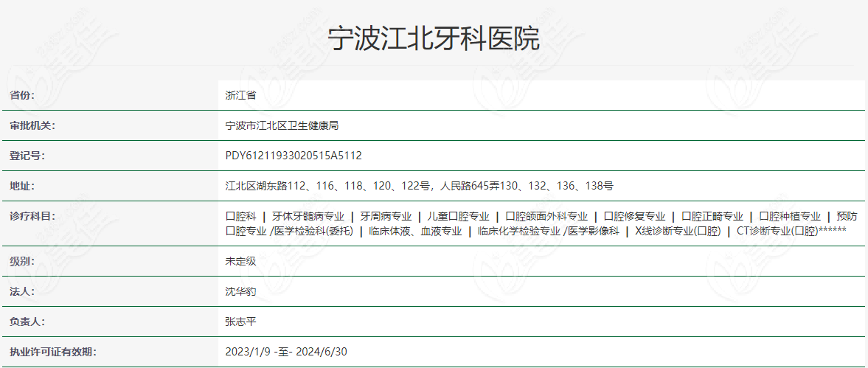Click 牙体牙髓病专业 specialty
868x368 pixels.
(x=308, y=216)
